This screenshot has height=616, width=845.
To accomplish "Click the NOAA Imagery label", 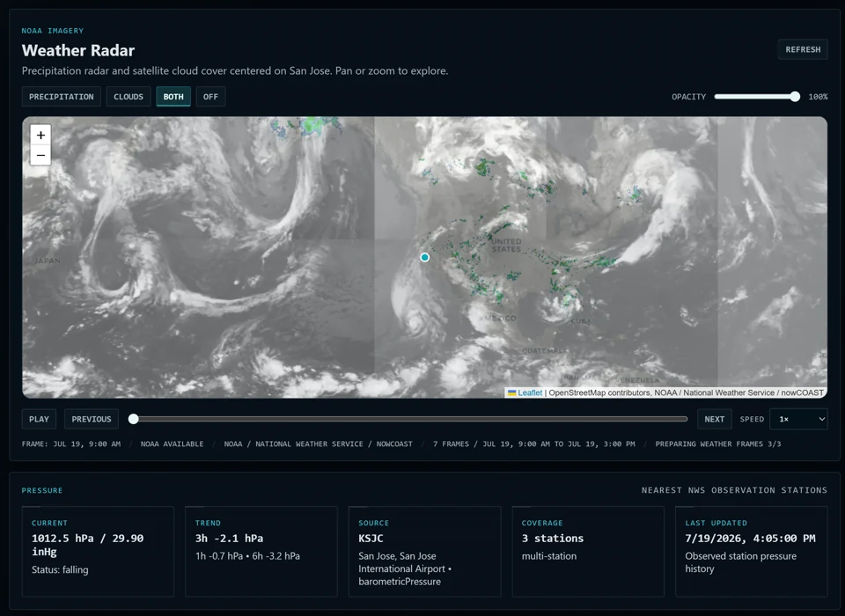I will [x=52, y=31].
